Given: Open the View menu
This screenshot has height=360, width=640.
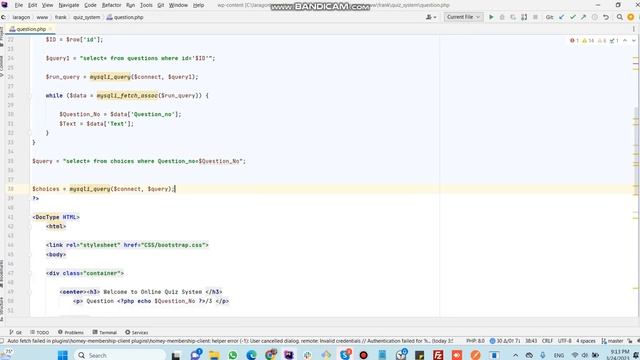Looking at the screenshot, I should coord(47,5).
